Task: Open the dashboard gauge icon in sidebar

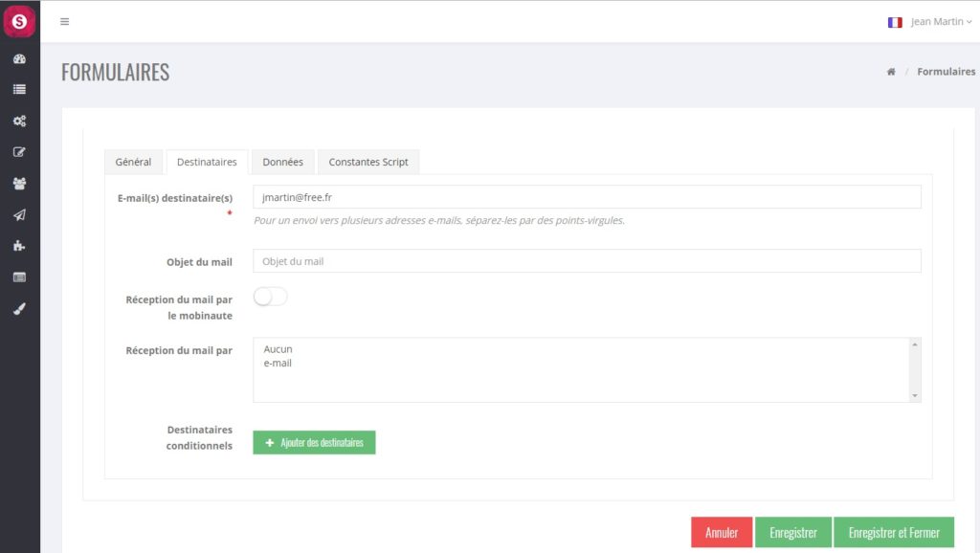Action: click(x=19, y=58)
